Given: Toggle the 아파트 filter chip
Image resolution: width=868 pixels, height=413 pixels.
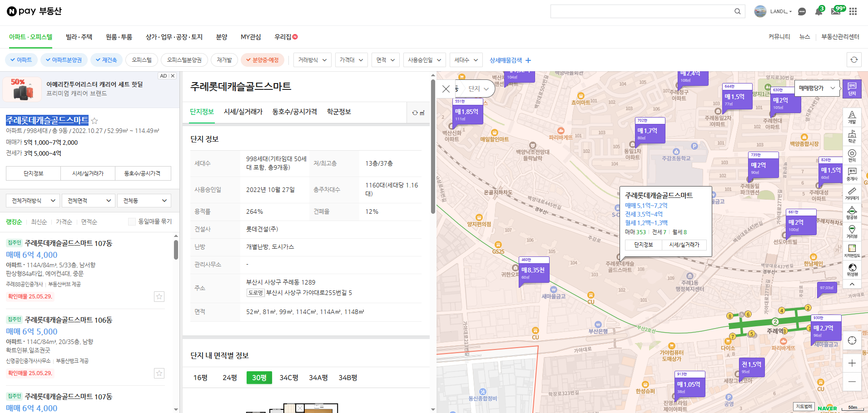Looking at the screenshot, I should (x=21, y=60).
